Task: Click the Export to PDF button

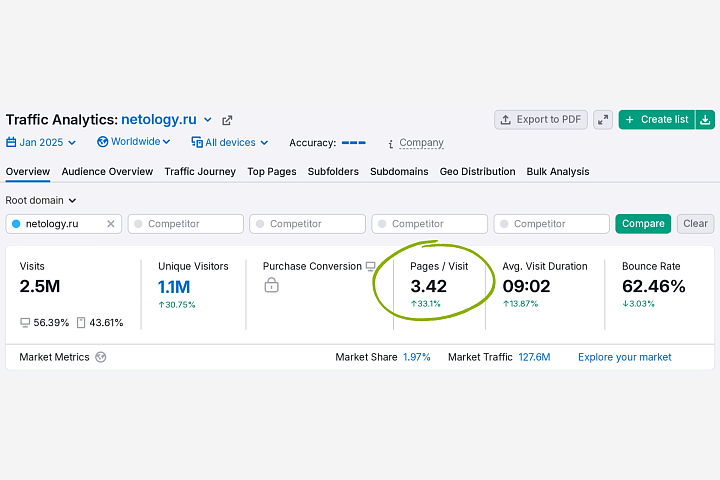Action: (541, 120)
